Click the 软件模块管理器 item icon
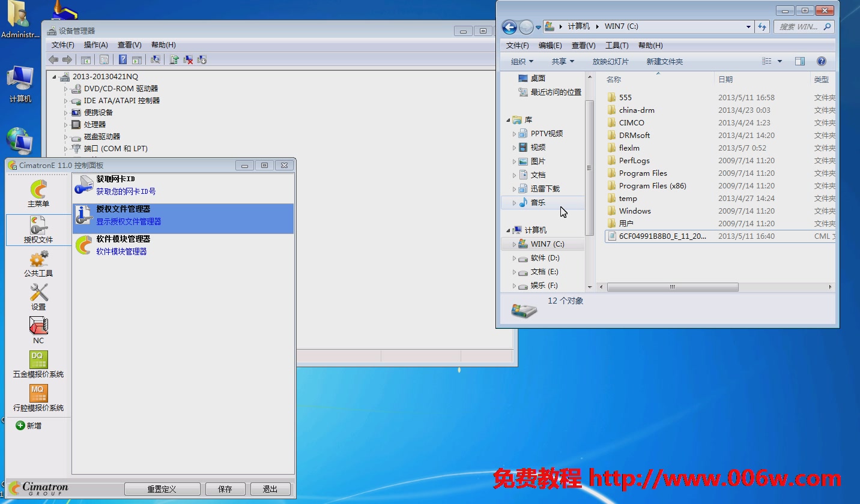The width and height of the screenshot is (860, 504). pos(83,245)
